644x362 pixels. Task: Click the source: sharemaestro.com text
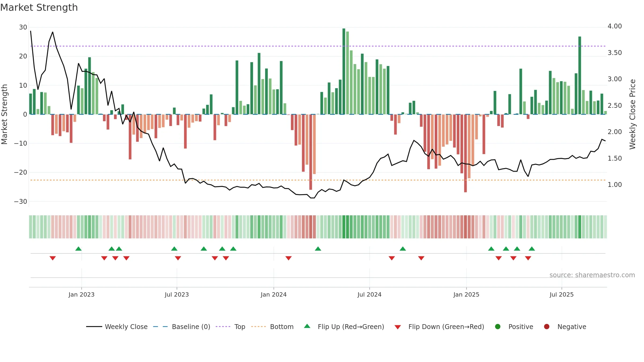592,275
